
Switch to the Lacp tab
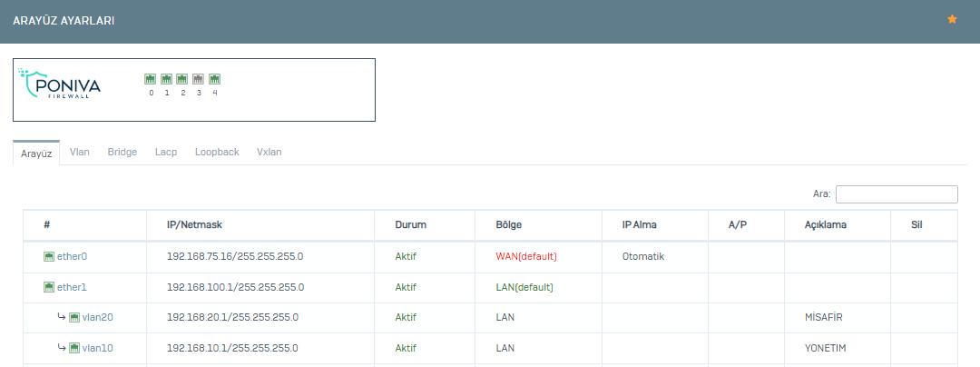[166, 152]
